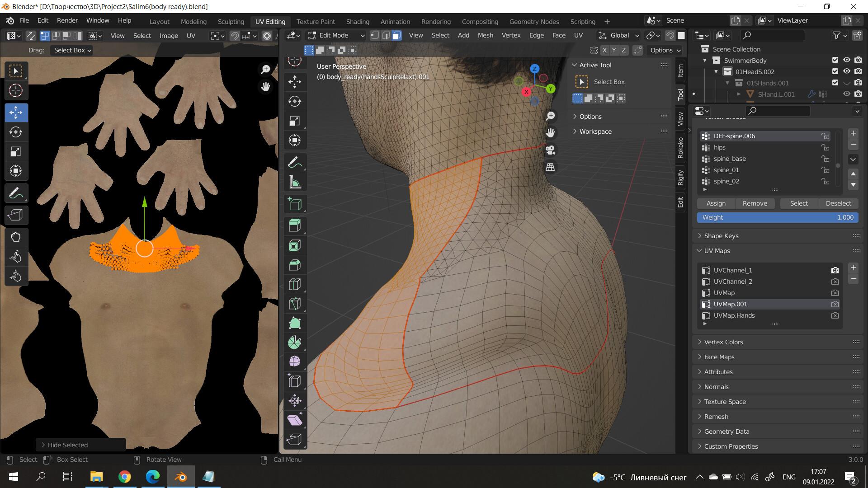Open the Rokoko sidebar tab
Viewport: 868px width, 488px height.
(680, 147)
